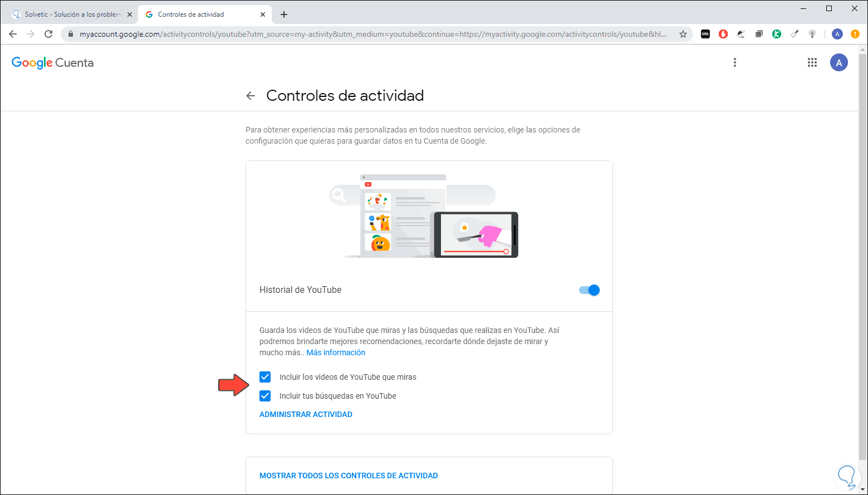Open the red stop-hand blocker extension
The image size is (868, 495).
coord(723,34)
